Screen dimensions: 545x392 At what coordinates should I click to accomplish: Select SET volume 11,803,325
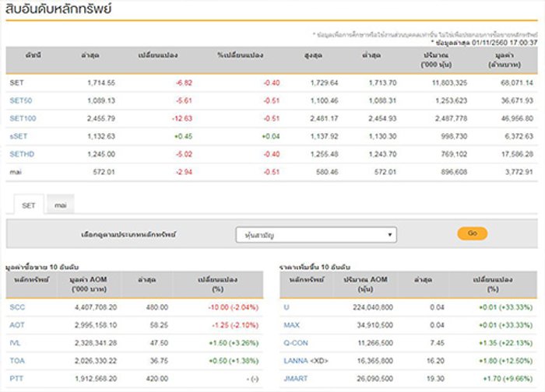449,82
